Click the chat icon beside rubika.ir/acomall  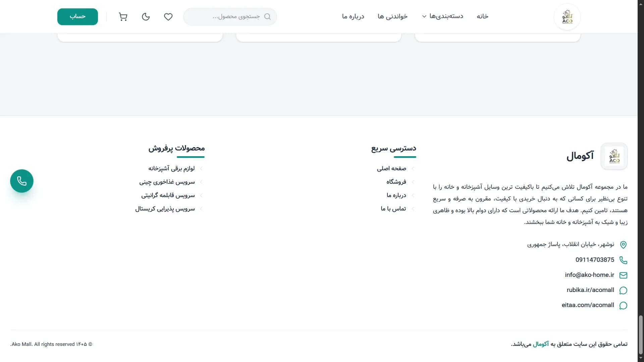coord(623,290)
